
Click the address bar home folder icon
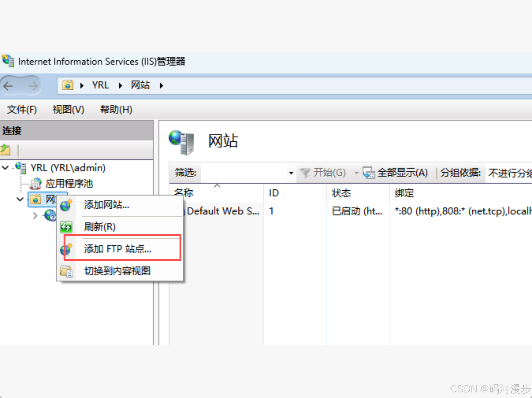(x=68, y=85)
